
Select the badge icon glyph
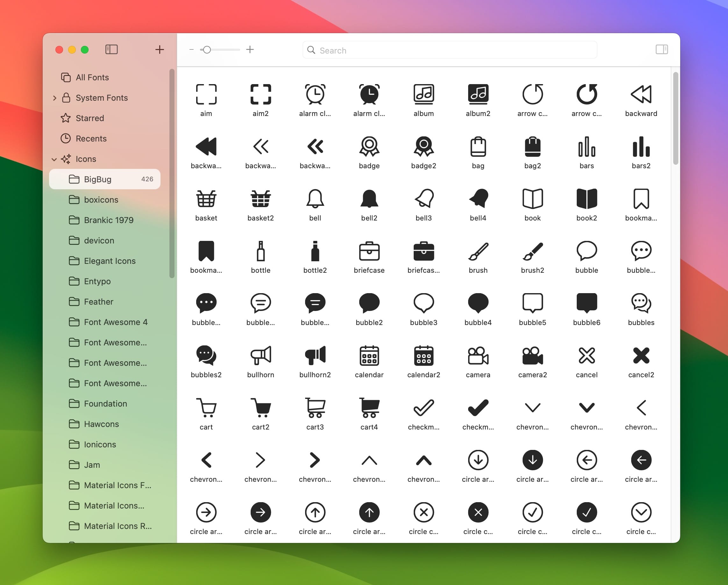(x=369, y=146)
